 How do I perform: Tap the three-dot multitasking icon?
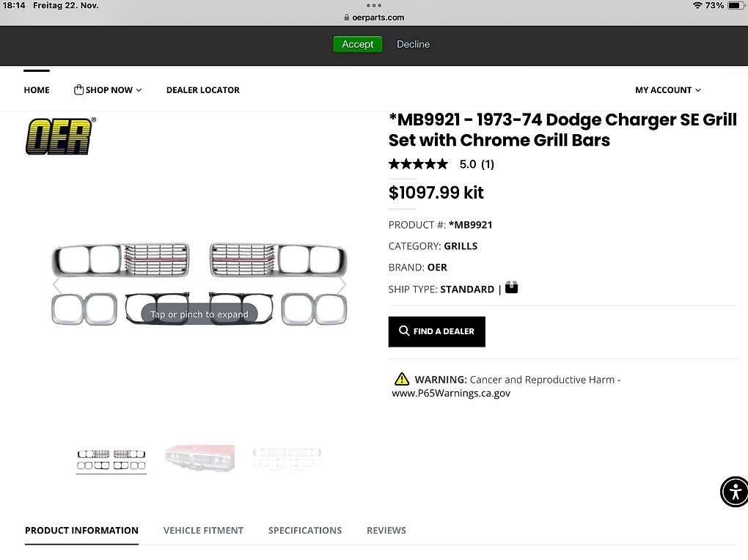pyautogui.click(x=374, y=5)
